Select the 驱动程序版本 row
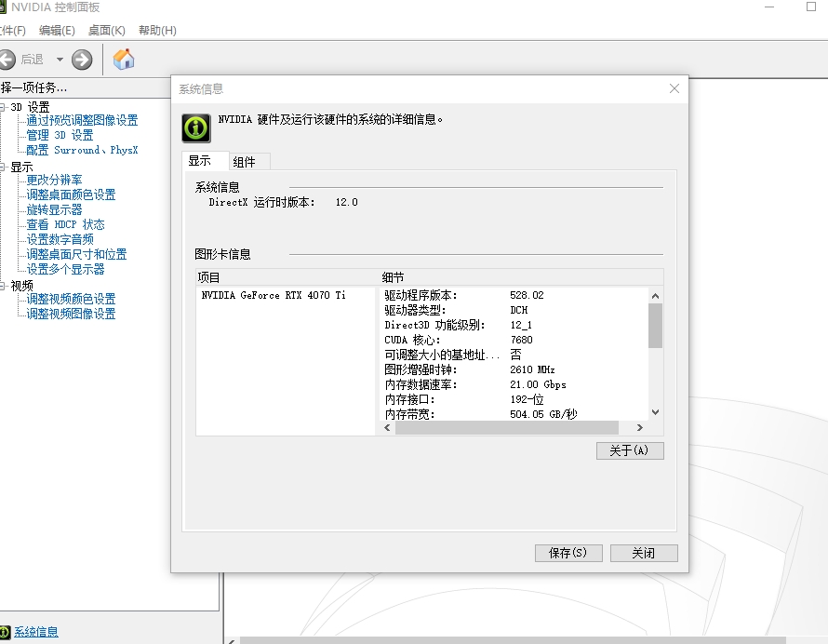Viewport: 828px width, 644px height. tap(514, 295)
